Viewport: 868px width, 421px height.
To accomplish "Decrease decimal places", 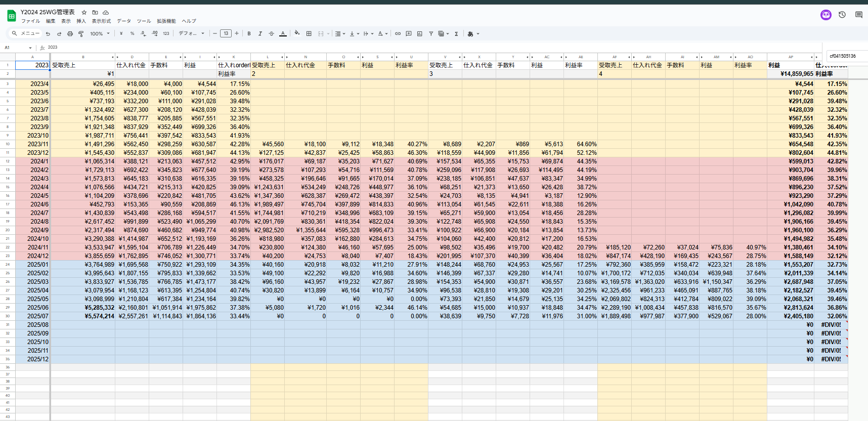I will (143, 34).
